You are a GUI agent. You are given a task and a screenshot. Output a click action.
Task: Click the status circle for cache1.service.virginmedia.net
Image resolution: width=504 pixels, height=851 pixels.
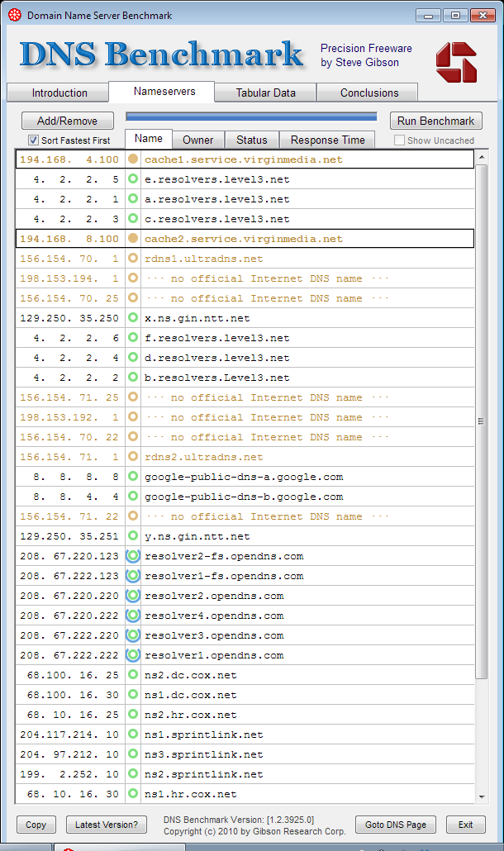coord(133,159)
